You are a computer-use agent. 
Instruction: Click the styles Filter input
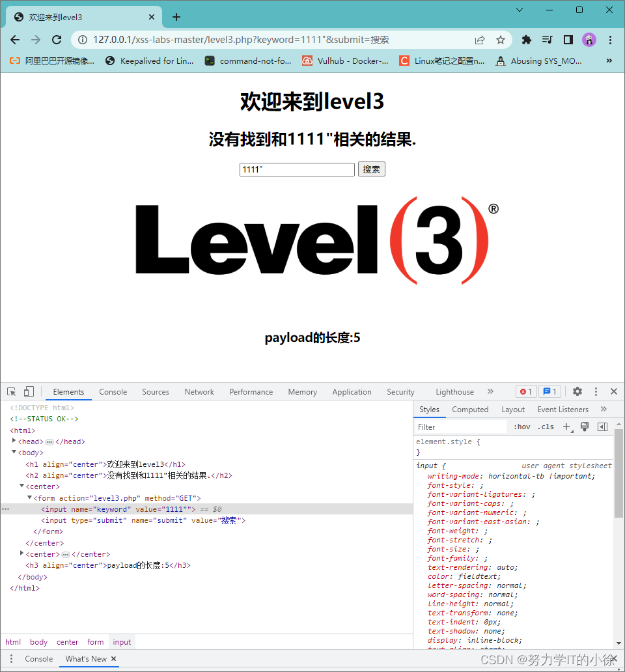pyautogui.click(x=461, y=427)
